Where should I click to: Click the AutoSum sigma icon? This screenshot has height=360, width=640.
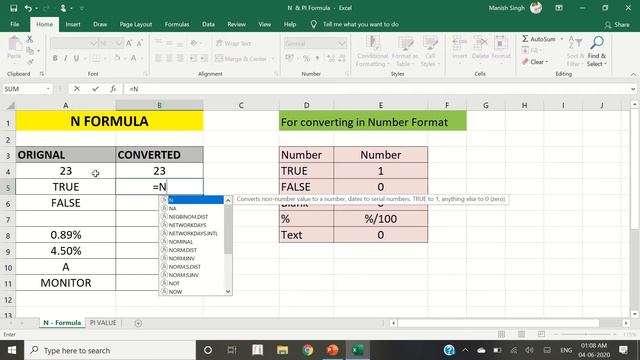[x=525, y=39]
